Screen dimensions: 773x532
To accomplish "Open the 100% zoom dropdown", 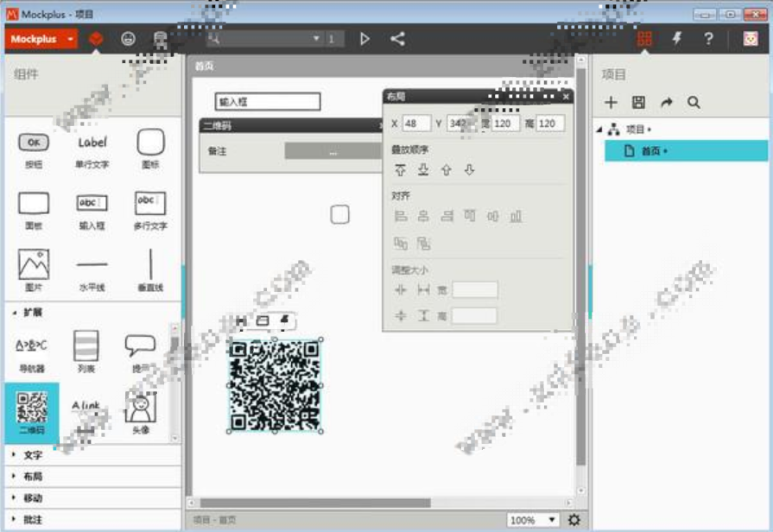I will [533, 520].
